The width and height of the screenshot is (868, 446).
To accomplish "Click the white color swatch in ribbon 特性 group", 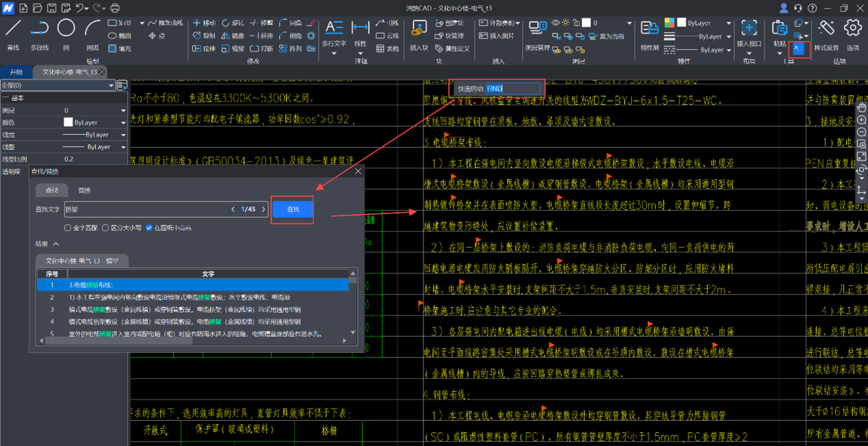I will (x=681, y=23).
